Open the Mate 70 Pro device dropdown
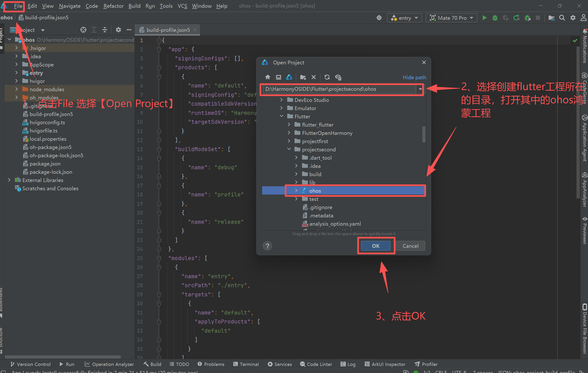Viewport: 588px width, 373px height. 451,18
